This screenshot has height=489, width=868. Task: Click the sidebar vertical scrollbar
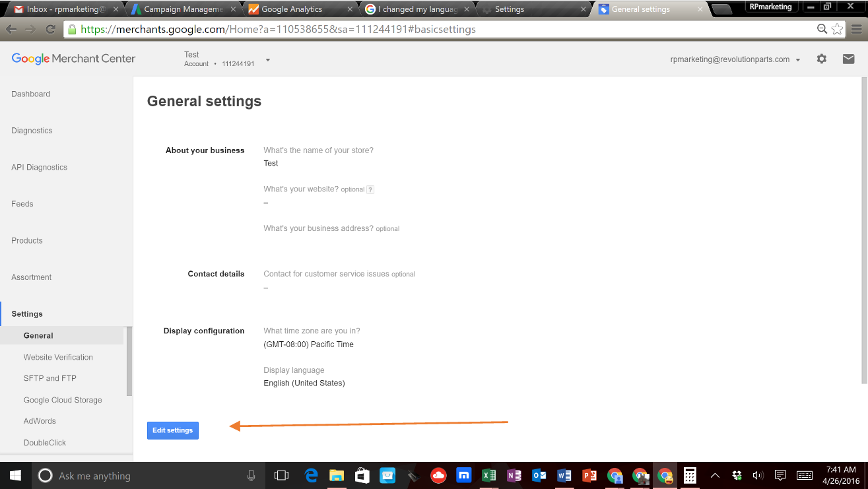coord(129,362)
